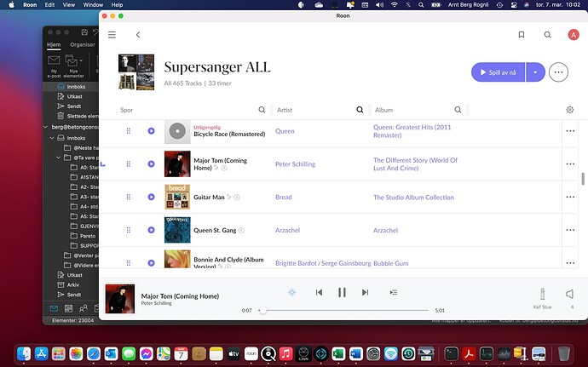
Task: Filter by artist using the Artist column search icon
Action: (360, 110)
